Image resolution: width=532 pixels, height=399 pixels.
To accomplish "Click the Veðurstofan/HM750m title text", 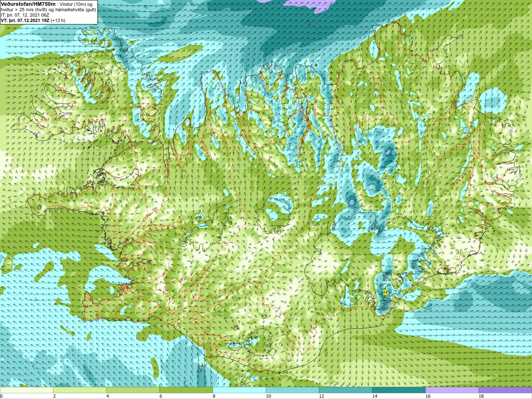I will click(x=28, y=4).
